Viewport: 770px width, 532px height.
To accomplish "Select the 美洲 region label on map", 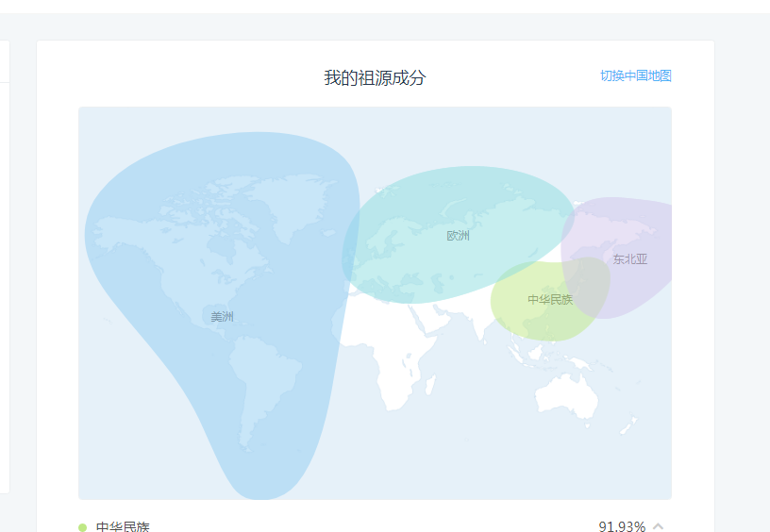I will (222, 317).
